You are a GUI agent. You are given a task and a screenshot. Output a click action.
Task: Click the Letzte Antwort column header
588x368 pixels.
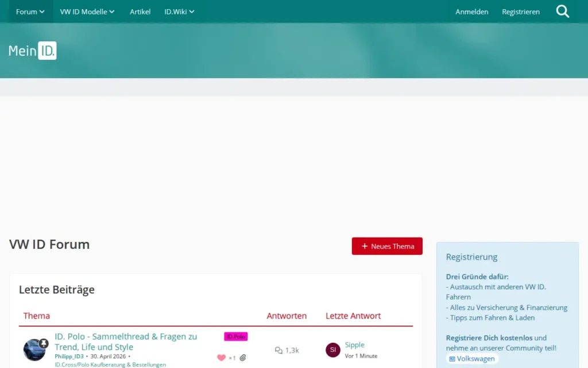pos(353,316)
